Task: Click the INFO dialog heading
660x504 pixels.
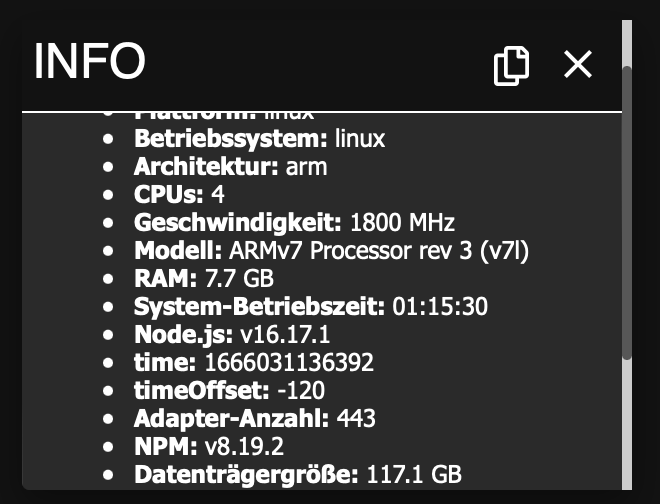Action: pyautogui.click(x=90, y=62)
